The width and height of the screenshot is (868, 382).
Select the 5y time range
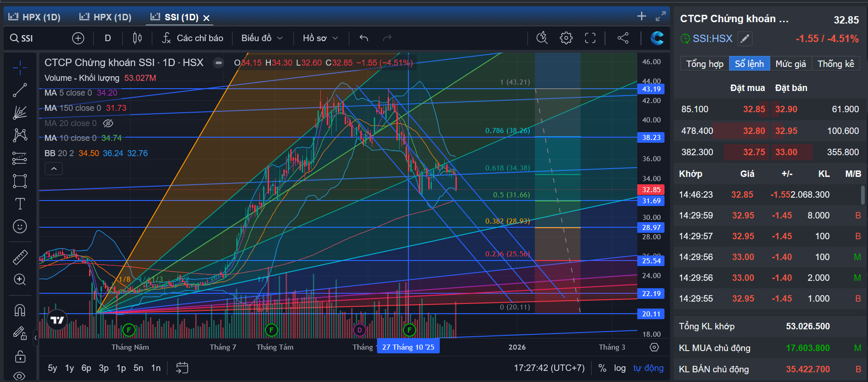coord(53,368)
